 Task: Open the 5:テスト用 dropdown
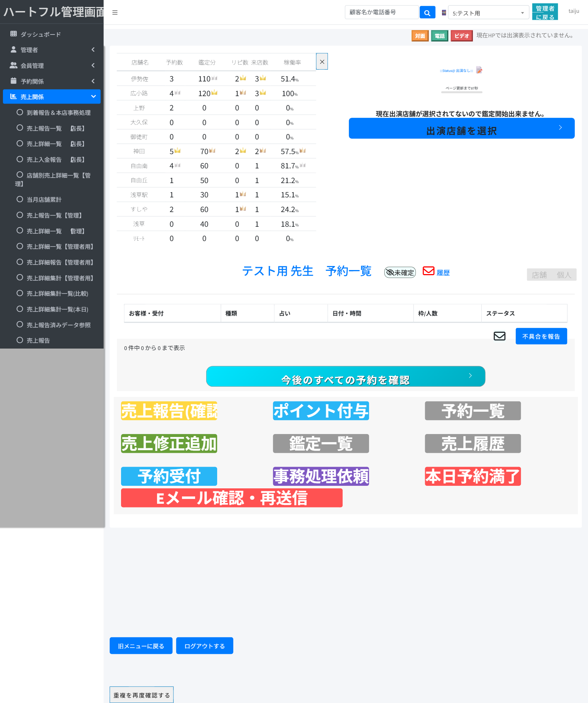488,13
